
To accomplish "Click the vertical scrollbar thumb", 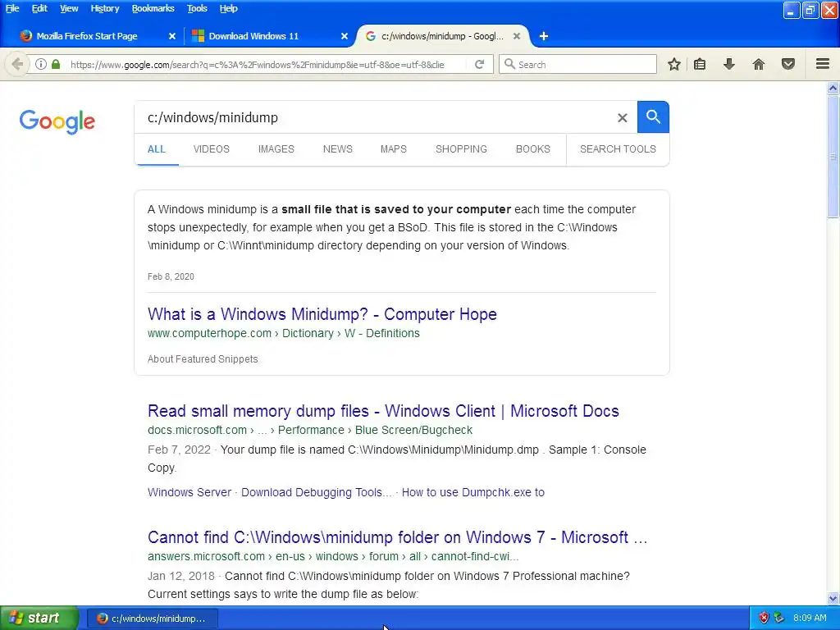I will click(833, 157).
